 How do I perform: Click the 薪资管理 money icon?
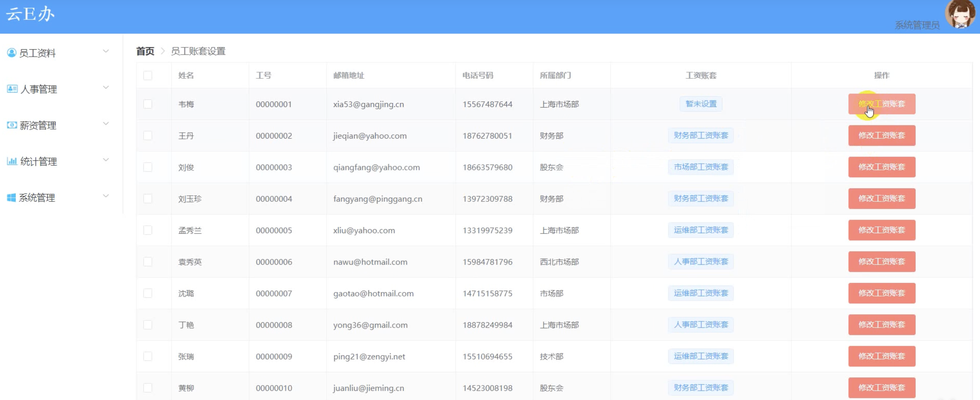pyautogui.click(x=12, y=125)
